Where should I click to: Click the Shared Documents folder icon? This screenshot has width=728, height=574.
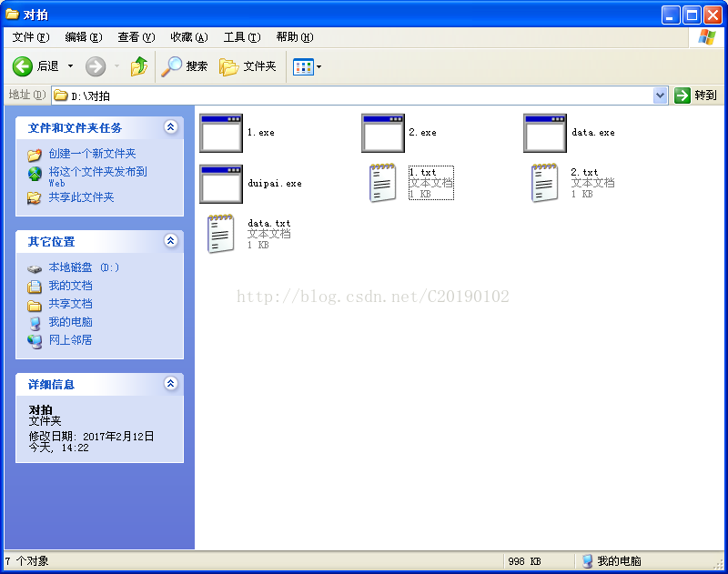[x=35, y=306]
